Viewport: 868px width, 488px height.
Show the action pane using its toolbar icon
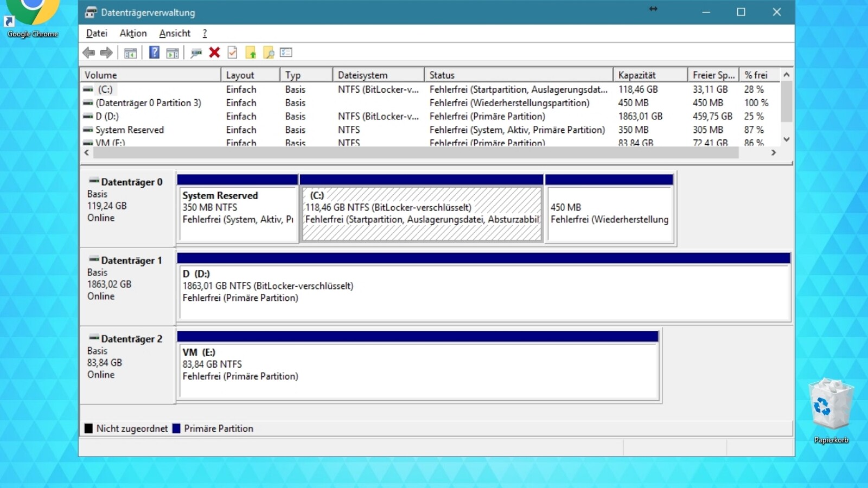click(172, 52)
